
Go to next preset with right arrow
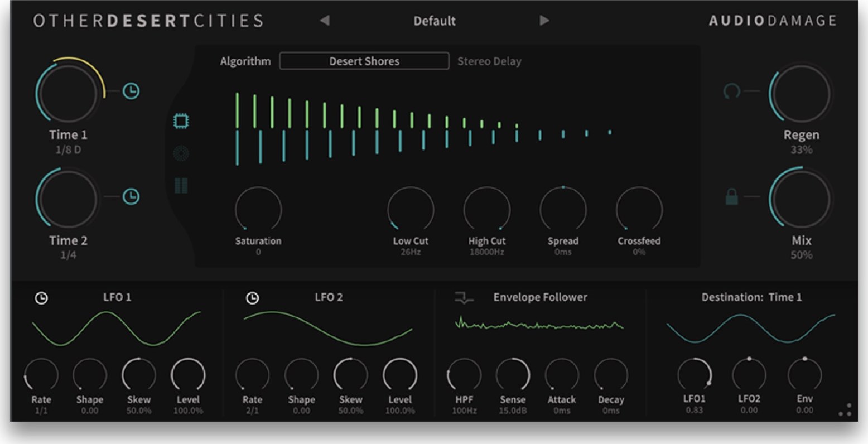(544, 21)
